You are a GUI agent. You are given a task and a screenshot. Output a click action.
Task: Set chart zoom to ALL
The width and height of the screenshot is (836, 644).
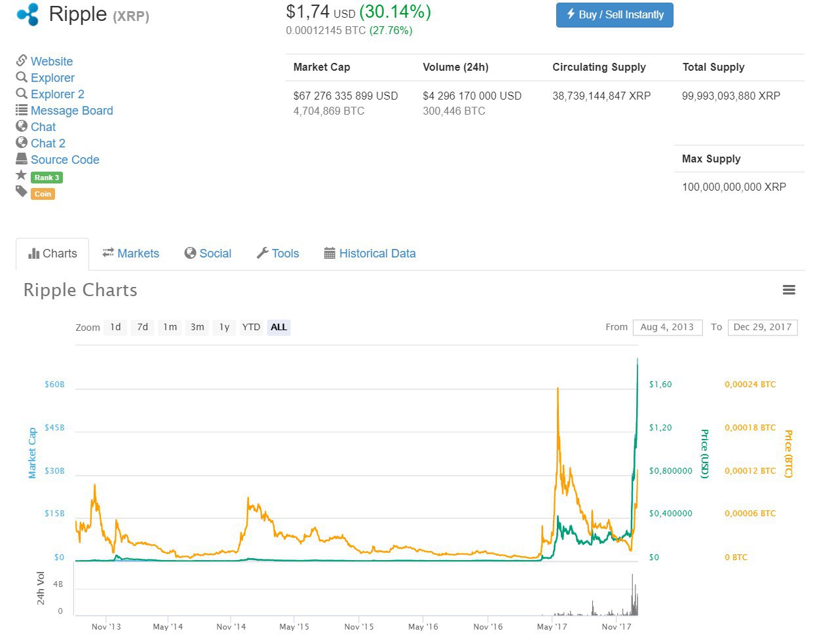[x=278, y=327]
